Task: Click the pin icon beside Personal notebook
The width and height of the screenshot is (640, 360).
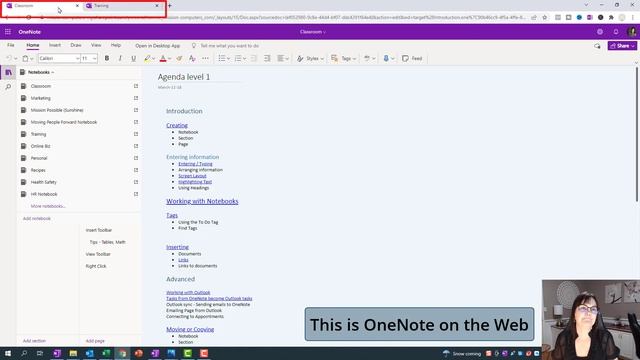Action: point(136,158)
